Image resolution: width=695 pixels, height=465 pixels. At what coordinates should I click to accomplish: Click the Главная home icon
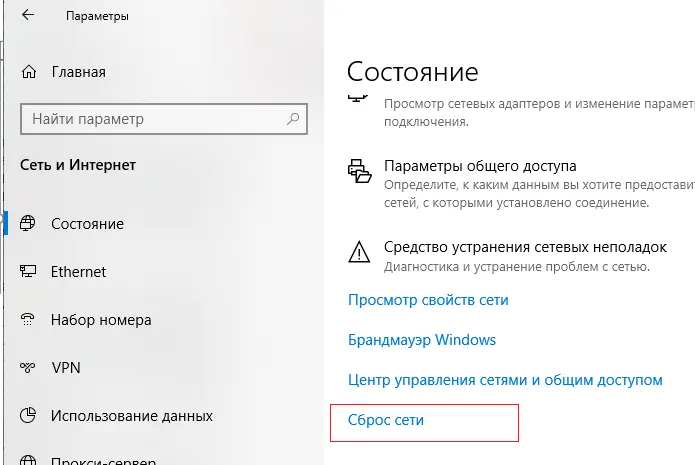pyautogui.click(x=29, y=72)
